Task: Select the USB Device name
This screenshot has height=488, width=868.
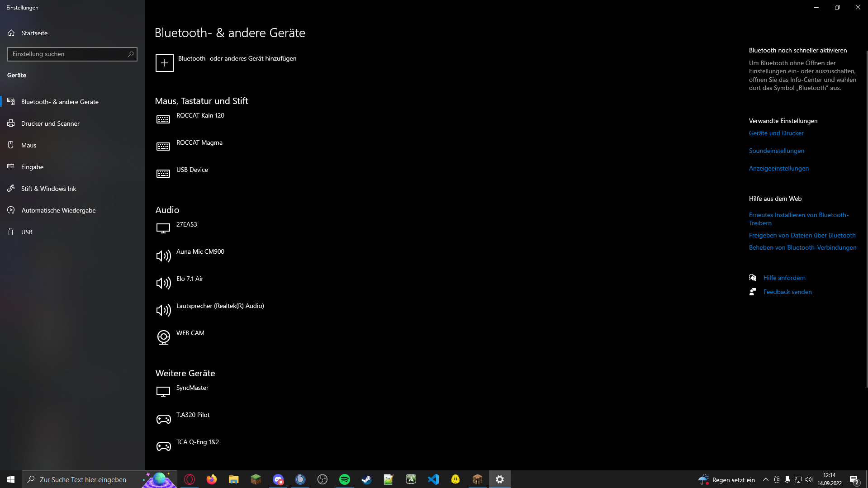Action: coord(192,170)
